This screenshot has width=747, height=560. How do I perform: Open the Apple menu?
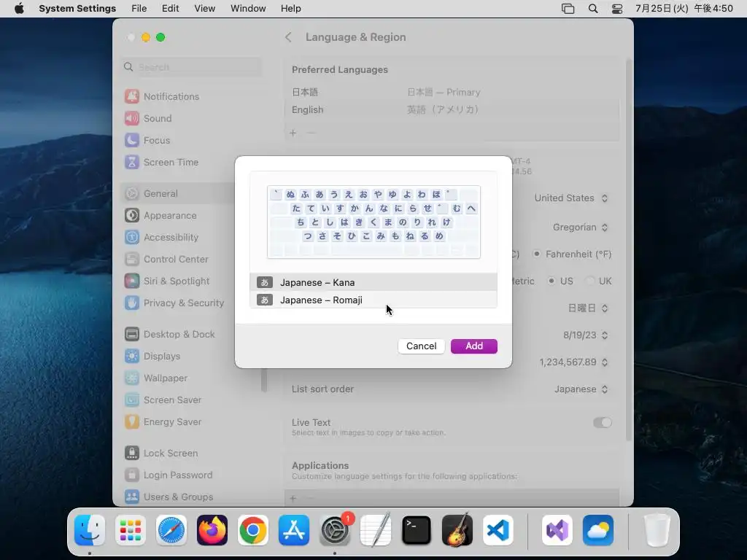(19, 9)
